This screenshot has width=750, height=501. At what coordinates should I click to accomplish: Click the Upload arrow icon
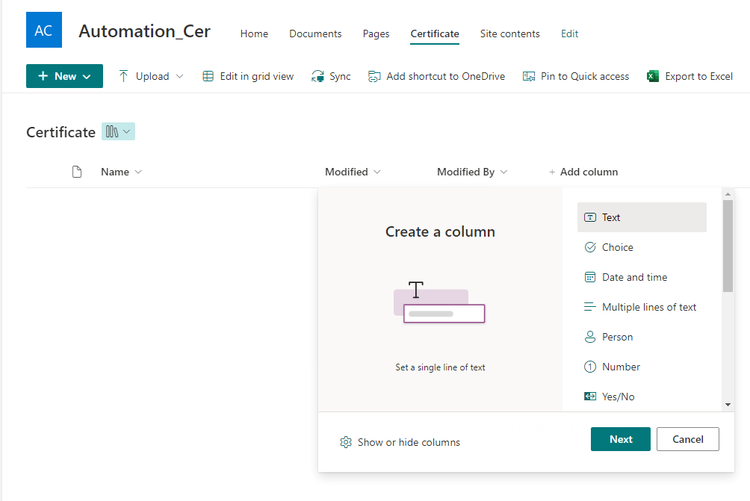tap(124, 76)
